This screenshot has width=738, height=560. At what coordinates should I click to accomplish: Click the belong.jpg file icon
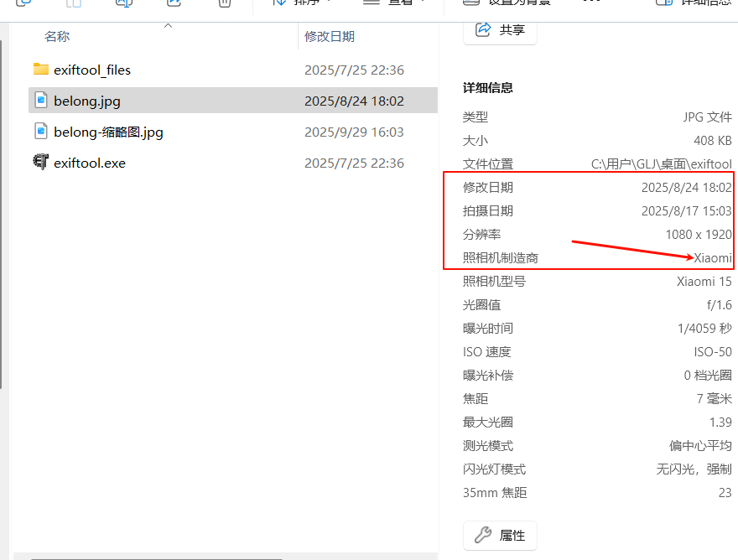pos(41,101)
